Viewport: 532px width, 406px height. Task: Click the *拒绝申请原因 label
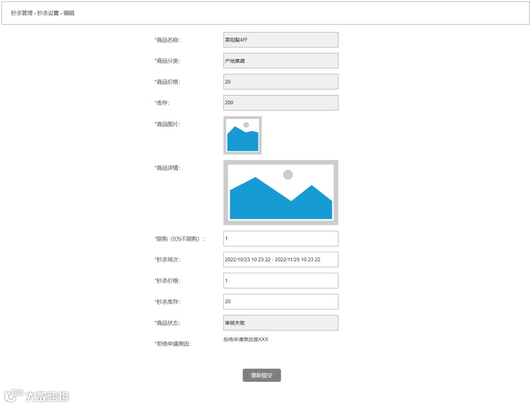173,344
